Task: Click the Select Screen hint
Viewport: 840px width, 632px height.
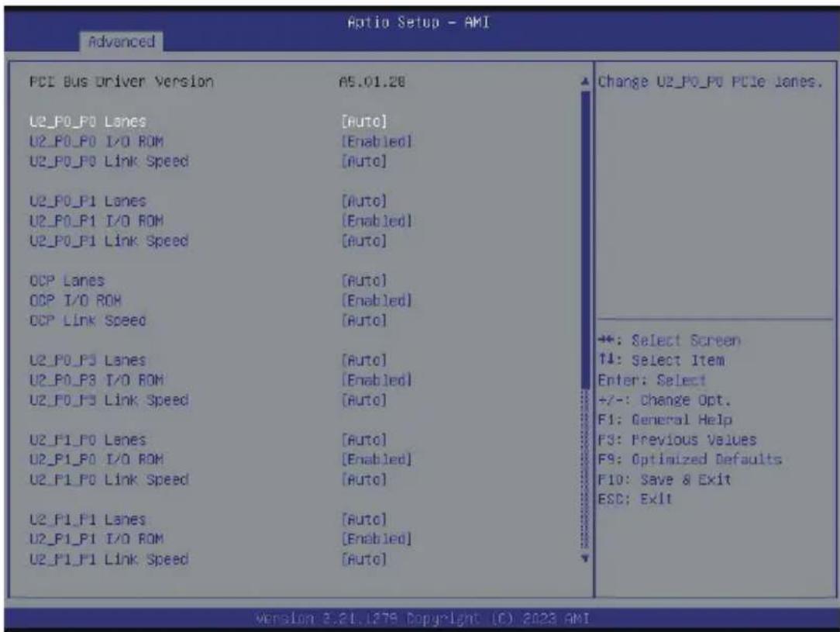Action: coord(669,340)
